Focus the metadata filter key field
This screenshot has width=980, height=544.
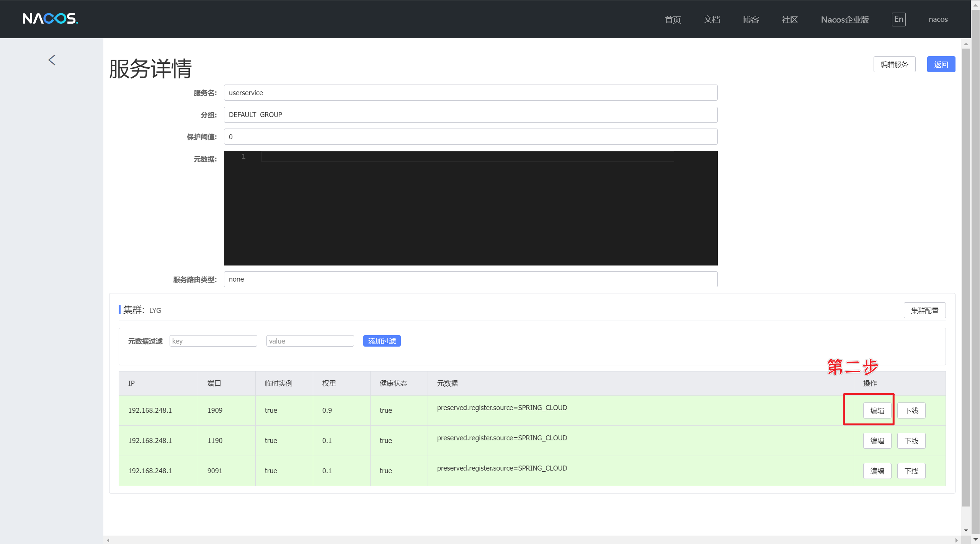(x=213, y=341)
